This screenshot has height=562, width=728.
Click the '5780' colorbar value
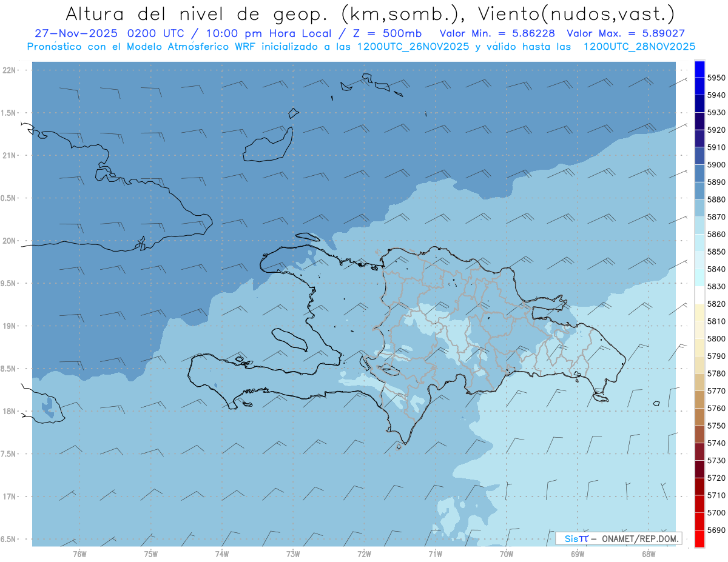(716, 373)
